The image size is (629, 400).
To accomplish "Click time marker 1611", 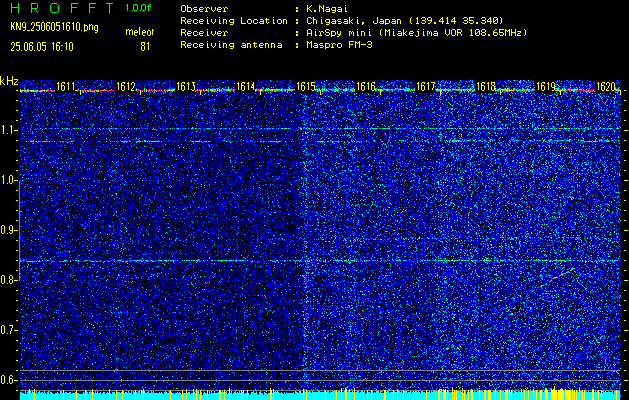I will coord(66,86).
